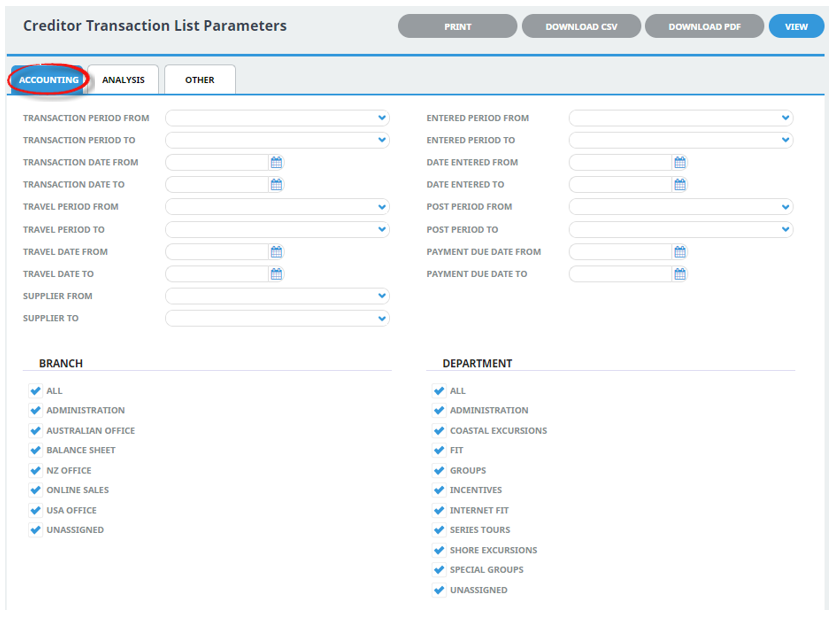Open calendar for Transaction Date To
The height and width of the screenshot is (623, 836).
click(x=276, y=185)
